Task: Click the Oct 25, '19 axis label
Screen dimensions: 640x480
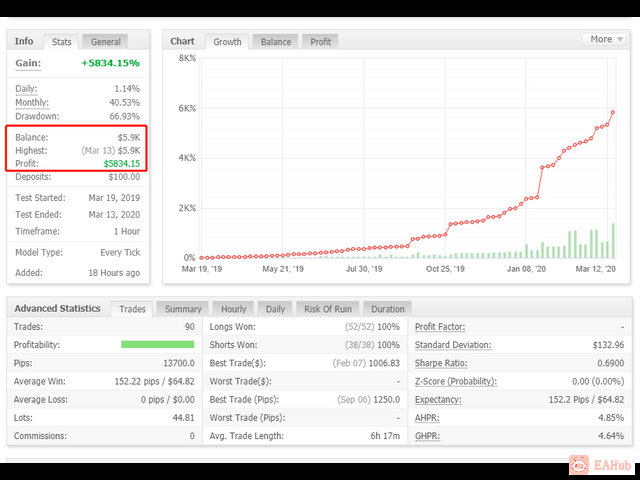Action: (445, 269)
